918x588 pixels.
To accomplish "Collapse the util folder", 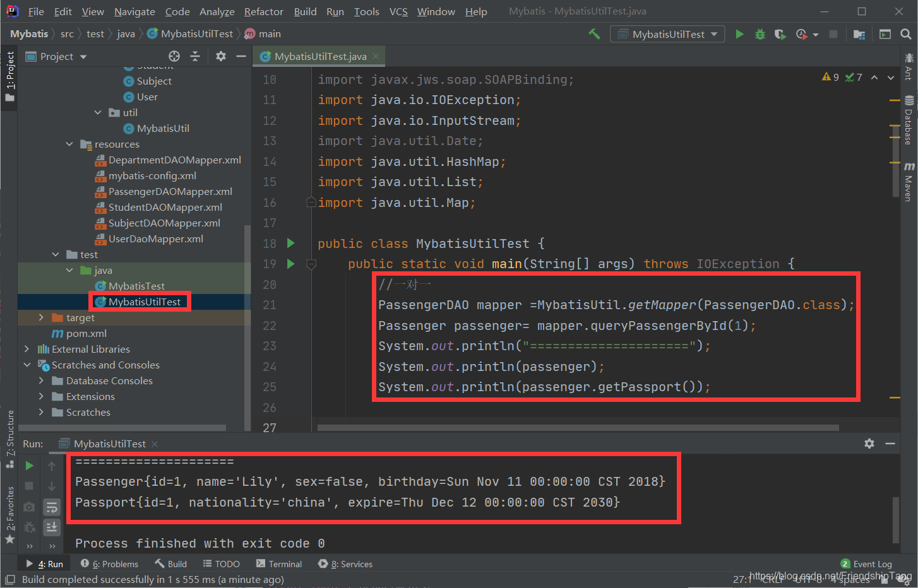I will point(98,112).
